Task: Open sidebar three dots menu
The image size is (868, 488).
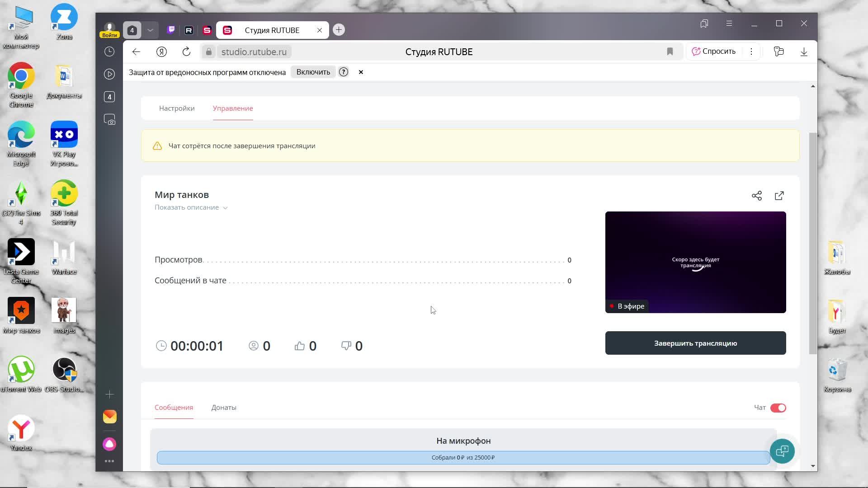Action: pos(109,461)
